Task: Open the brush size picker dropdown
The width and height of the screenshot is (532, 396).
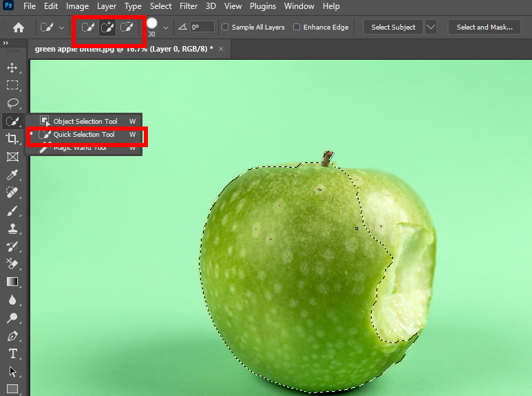Action: (x=166, y=27)
